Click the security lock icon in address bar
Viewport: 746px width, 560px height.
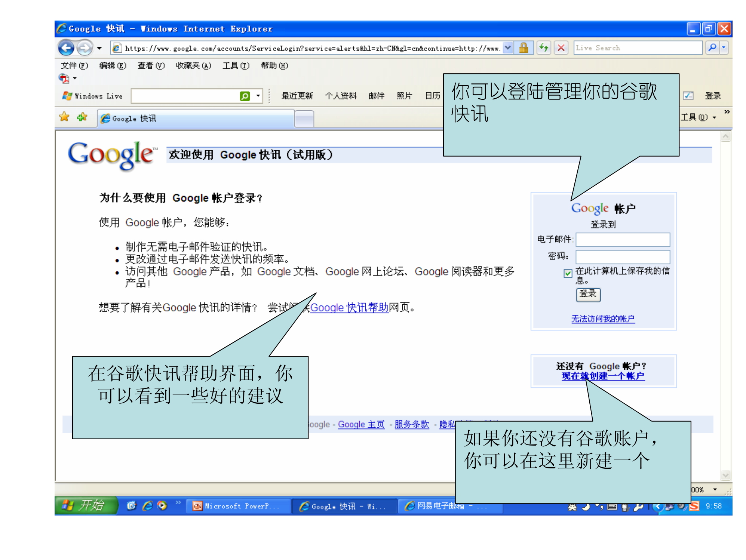[524, 48]
